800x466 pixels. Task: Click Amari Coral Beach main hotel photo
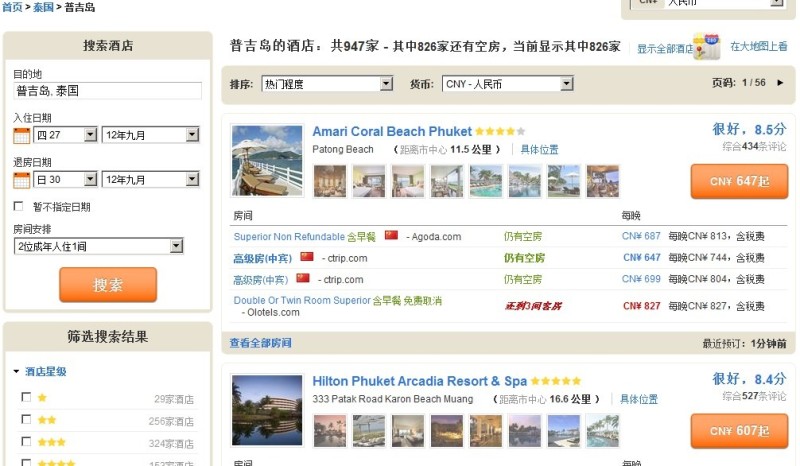coord(267,160)
